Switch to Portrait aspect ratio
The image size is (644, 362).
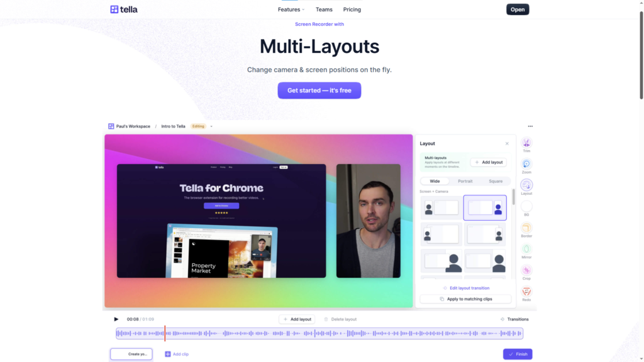coord(465,181)
